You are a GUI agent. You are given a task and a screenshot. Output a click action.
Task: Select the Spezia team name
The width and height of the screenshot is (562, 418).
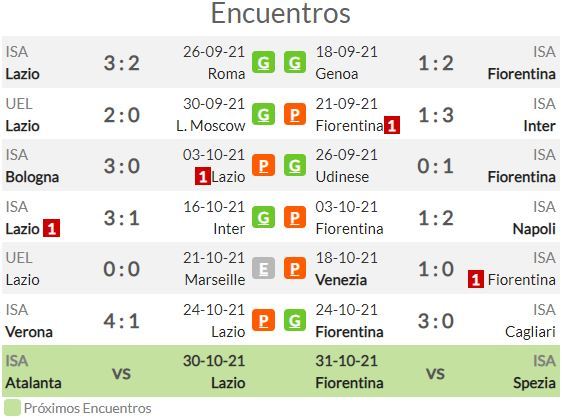pos(534,383)
